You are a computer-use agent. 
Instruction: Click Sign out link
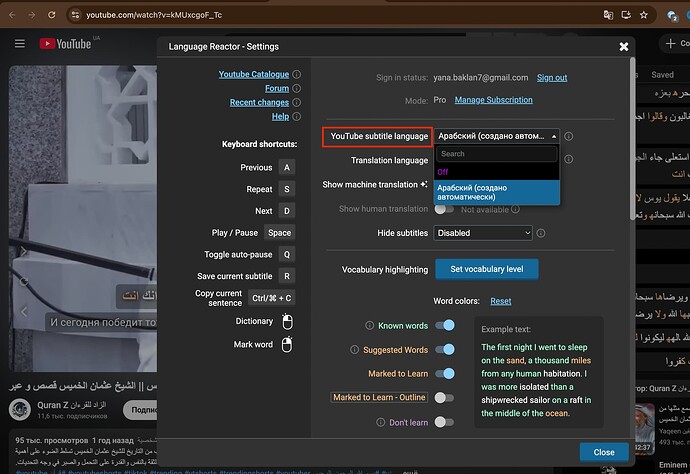pos(552,78)
